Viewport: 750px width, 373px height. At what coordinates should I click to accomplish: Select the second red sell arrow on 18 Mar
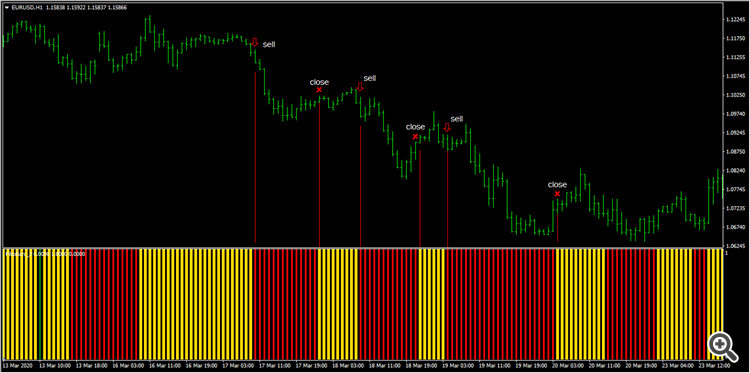(x=360, y=87)
